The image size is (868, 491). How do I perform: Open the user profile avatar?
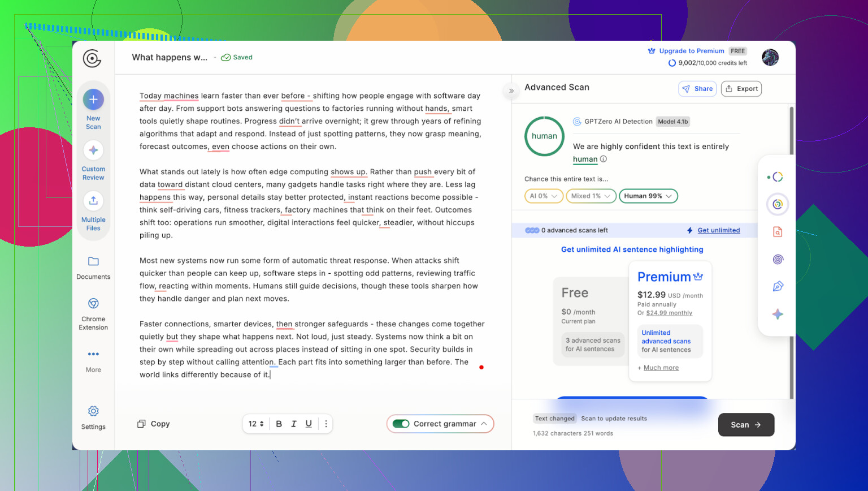pyautogui.click(x=770, y=57)
